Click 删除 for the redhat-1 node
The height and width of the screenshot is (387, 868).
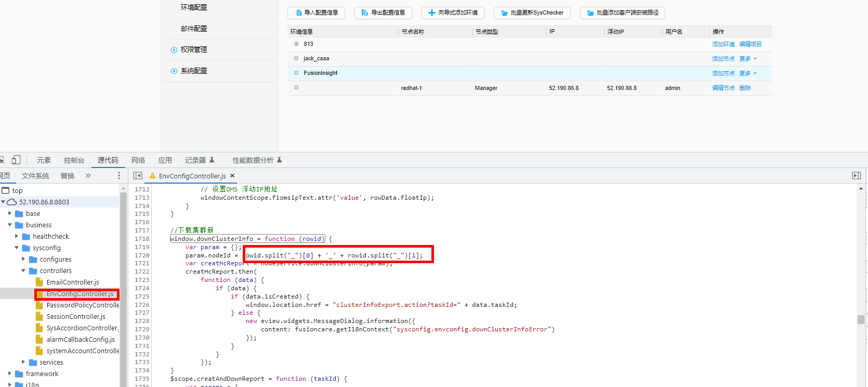point(745,88)
